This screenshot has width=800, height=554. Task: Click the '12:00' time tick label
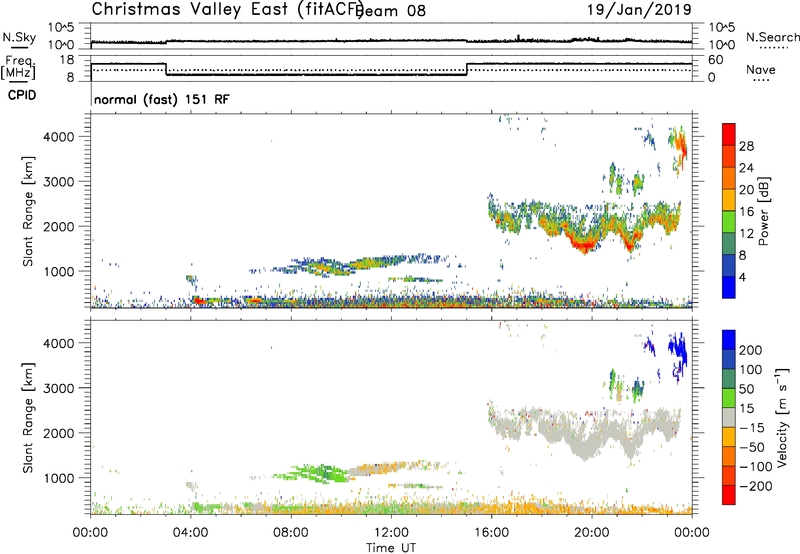(391, 533)
